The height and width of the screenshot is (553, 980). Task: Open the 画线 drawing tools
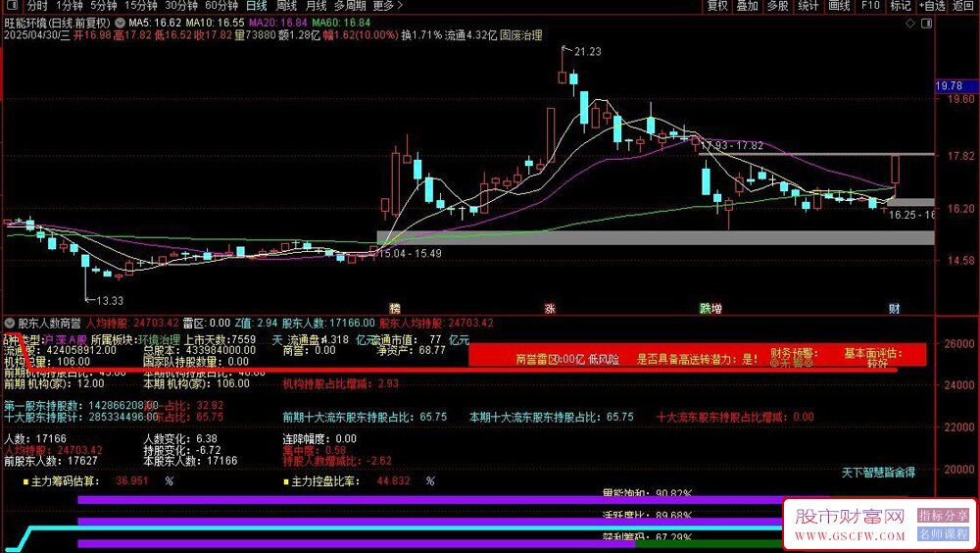point(839,6)
